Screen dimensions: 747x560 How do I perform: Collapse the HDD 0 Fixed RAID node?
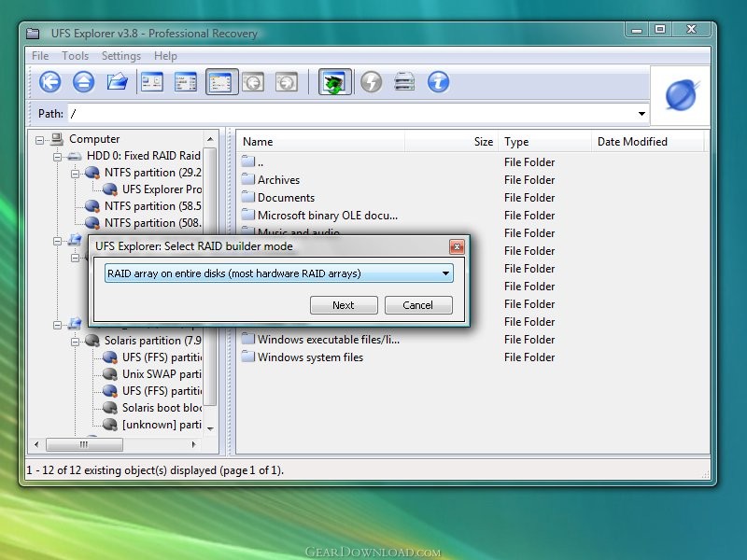tap(58, 156)
